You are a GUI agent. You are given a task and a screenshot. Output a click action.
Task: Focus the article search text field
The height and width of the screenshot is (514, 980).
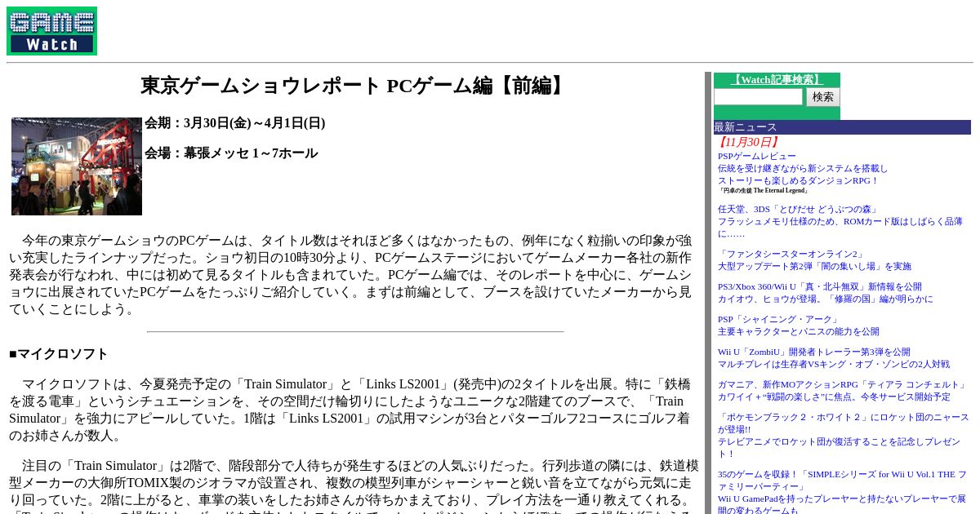click(758, 97)
